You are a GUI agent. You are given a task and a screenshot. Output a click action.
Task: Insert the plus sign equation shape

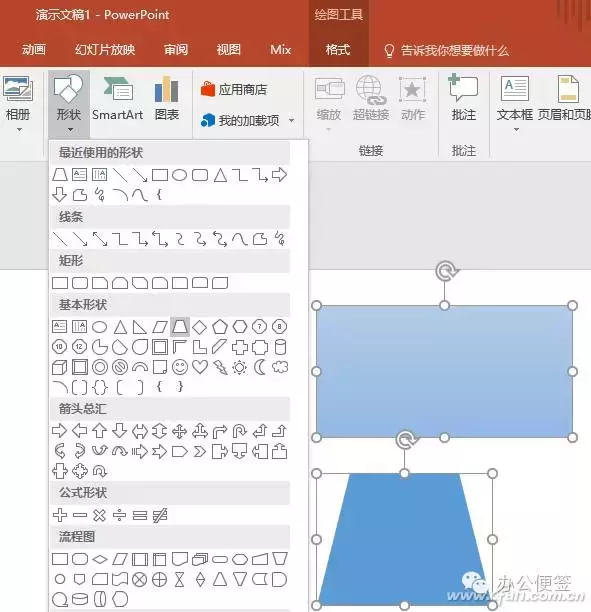pos(60,515)
